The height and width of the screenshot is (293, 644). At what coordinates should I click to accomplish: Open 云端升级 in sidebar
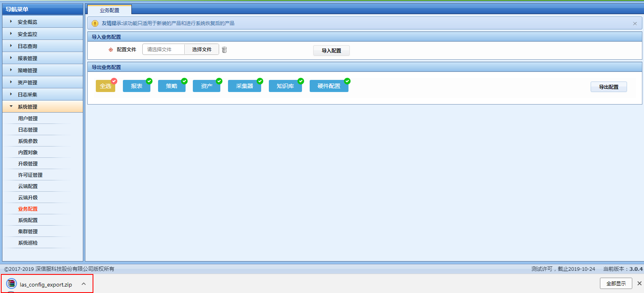point(28,197)
